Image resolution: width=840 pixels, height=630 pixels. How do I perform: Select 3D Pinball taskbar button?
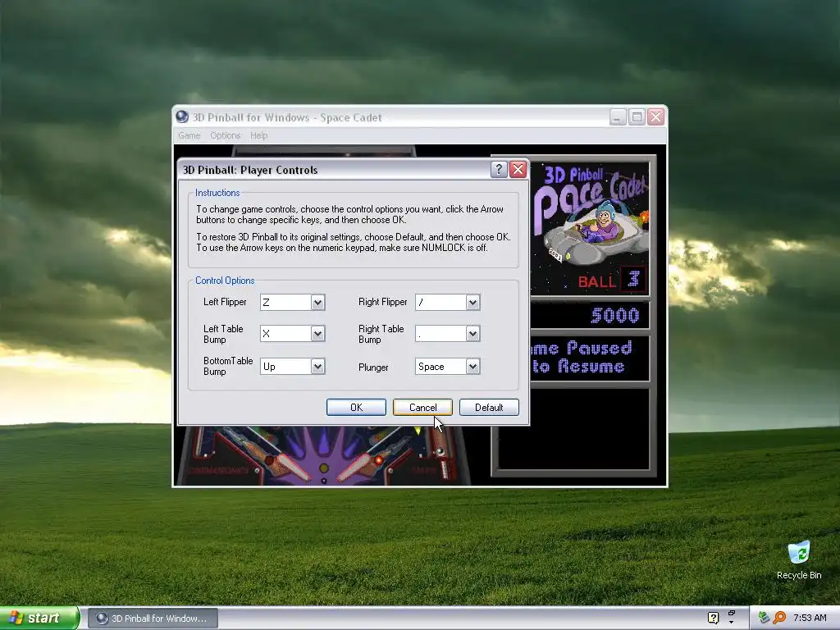coord(153,619)
